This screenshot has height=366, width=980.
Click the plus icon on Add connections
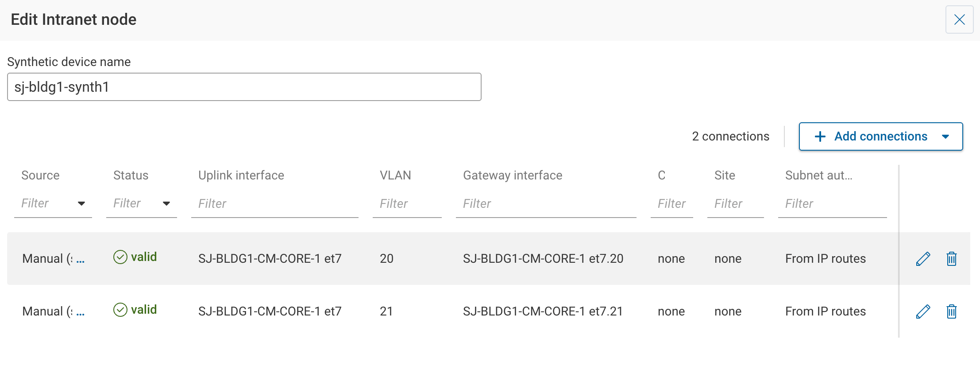(820, 136)
